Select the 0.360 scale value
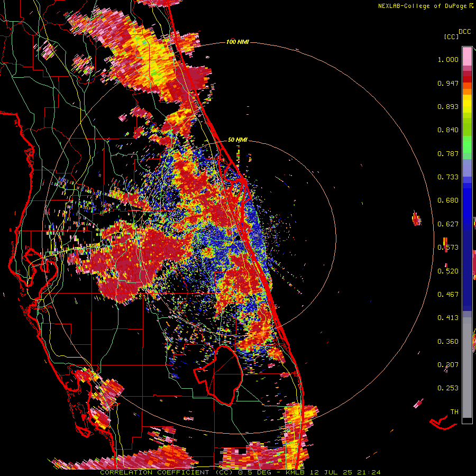The width and height of the screenshot is (476, 476). point(448,342)
